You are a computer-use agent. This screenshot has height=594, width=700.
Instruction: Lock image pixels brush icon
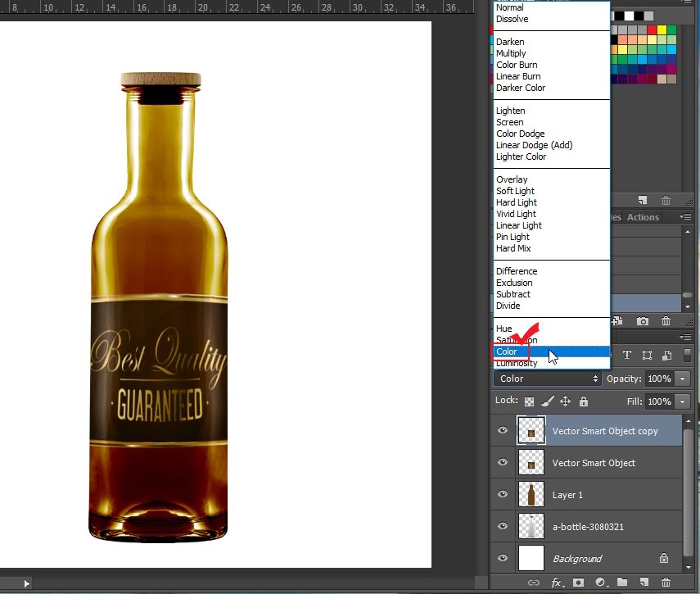coord(548,401)
